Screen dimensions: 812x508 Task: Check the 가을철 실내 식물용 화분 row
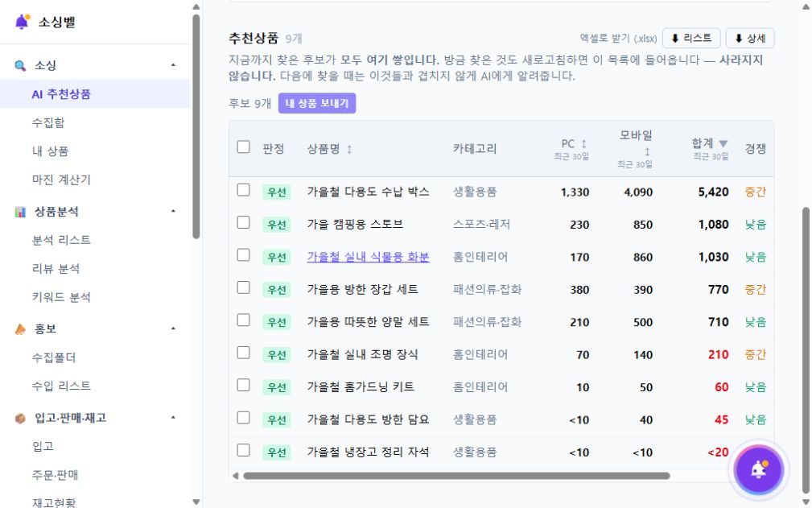[243, 255]
